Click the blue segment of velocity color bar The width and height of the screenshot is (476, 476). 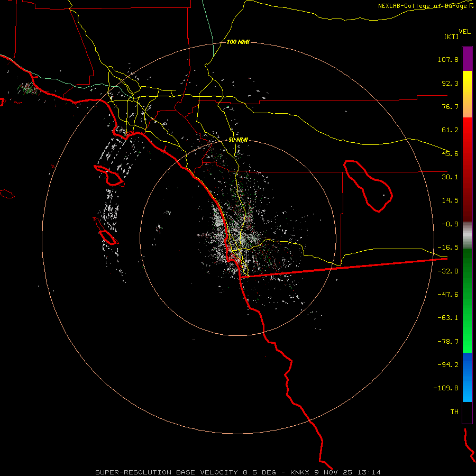[x=467, y=377]
